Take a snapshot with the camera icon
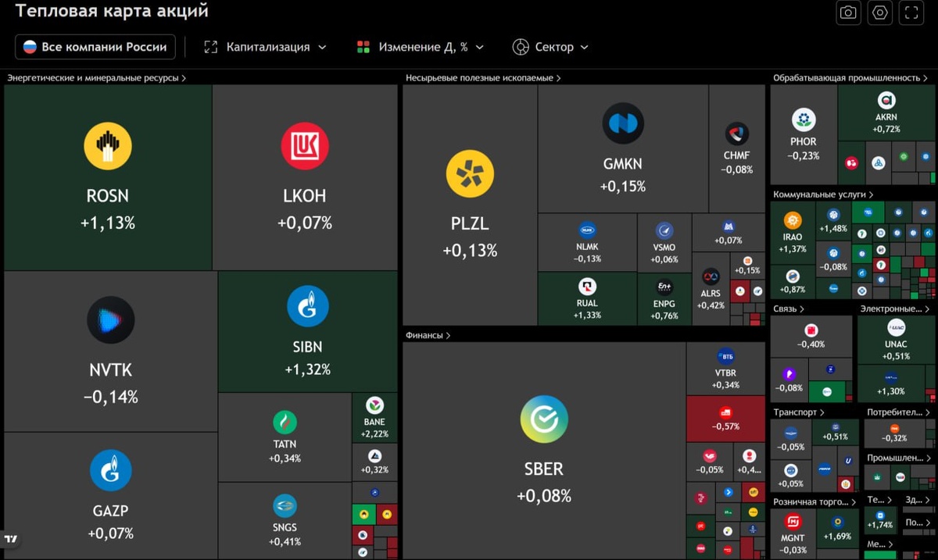Viewport: 938px width, 560px height. coord(848,12)
